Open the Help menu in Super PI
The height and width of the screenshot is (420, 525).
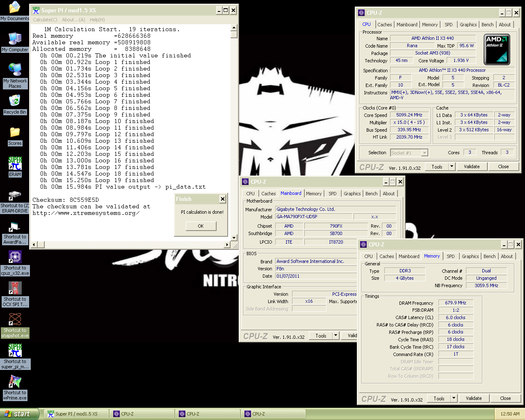[97, 20]
